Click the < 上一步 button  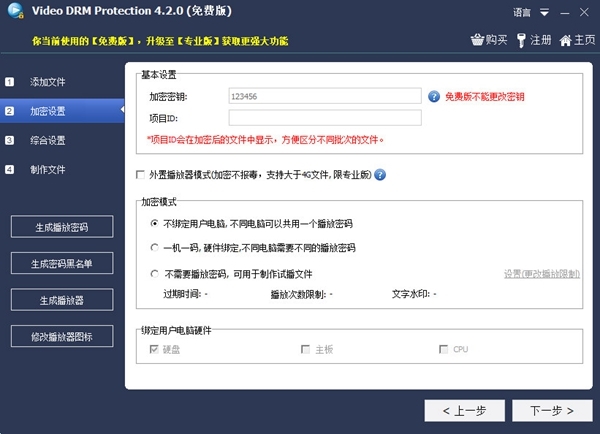[465, 411]
